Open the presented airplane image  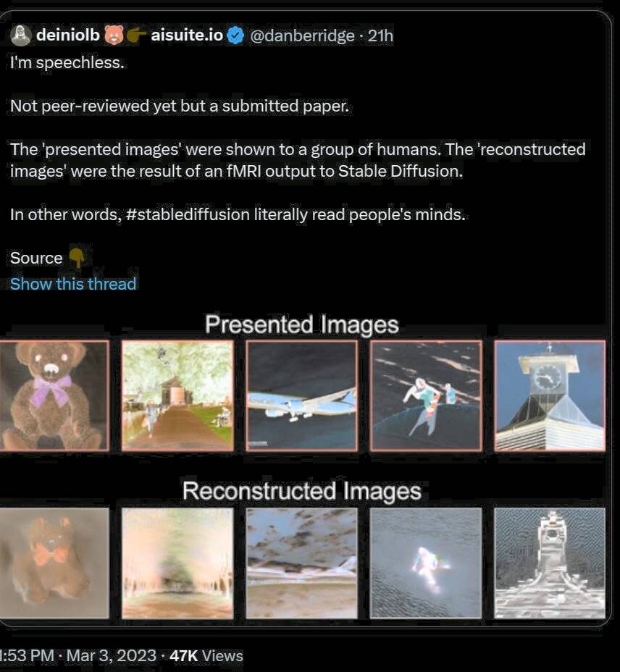[x=302, y=395]
